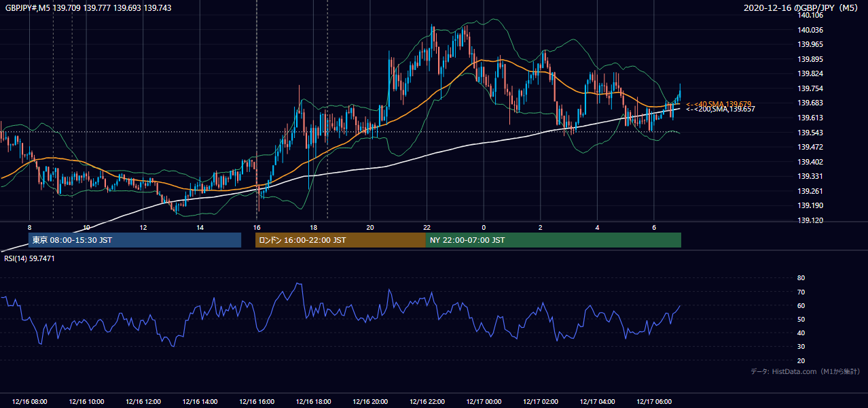Image resolution: width=868 pixels, height=408 pixels.
Task: Click bottom time label 12/16 22:00
Action: pyautogui.click(x=427, y=402)
